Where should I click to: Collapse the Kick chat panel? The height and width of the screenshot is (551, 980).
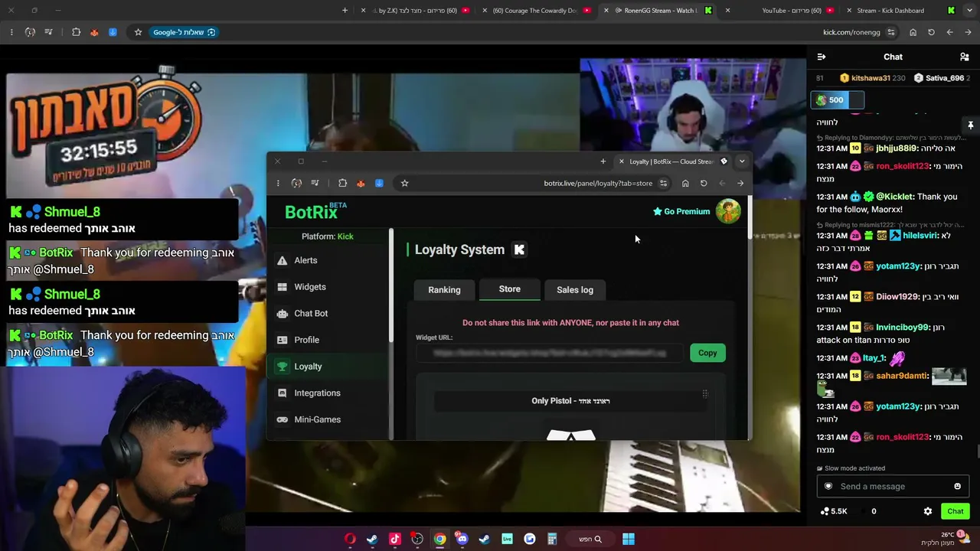[822, 57]
